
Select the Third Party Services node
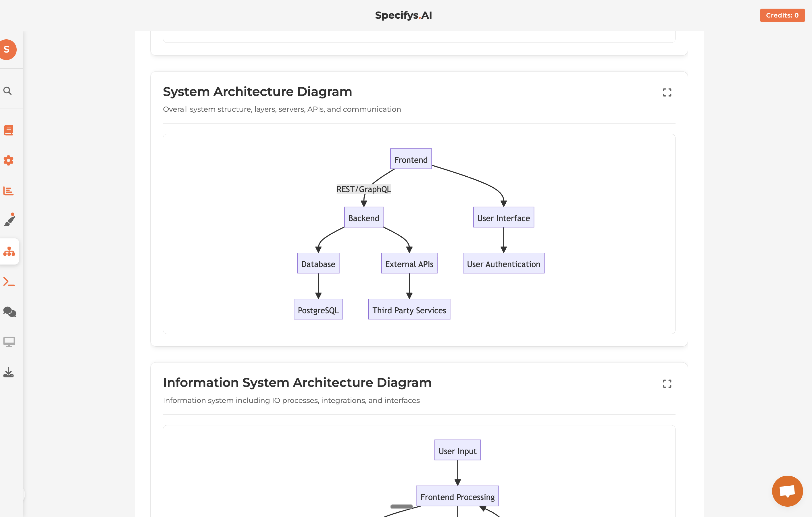point(409,309)
